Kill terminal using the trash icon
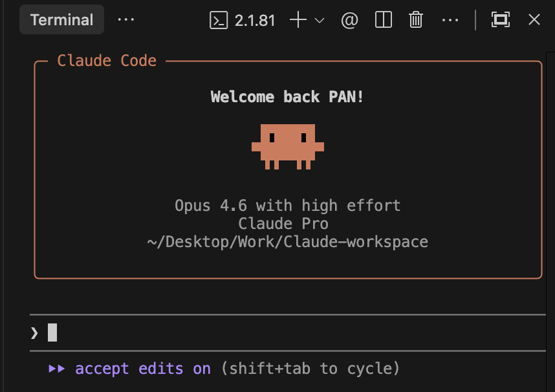 416,20
